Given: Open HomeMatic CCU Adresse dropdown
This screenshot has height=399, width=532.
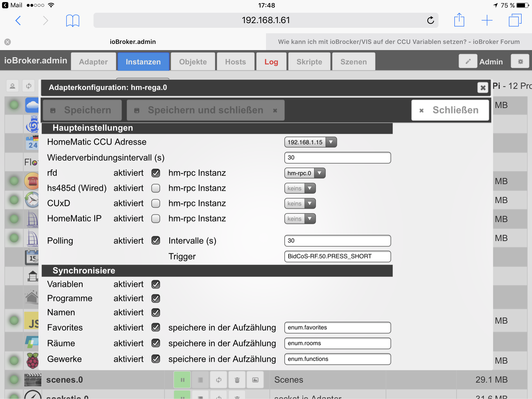Looking at the screenshot, I should [310, 142].
